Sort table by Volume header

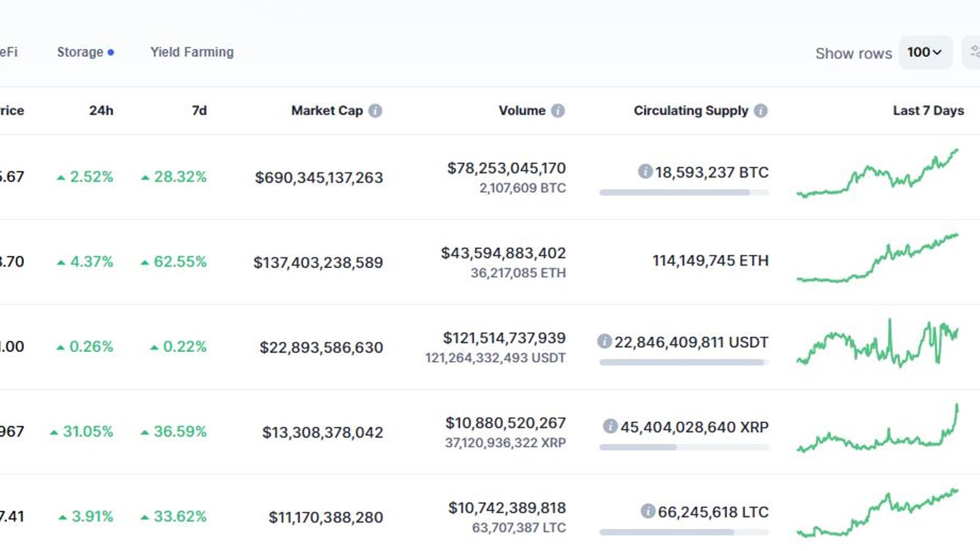(x=522, y=111)
